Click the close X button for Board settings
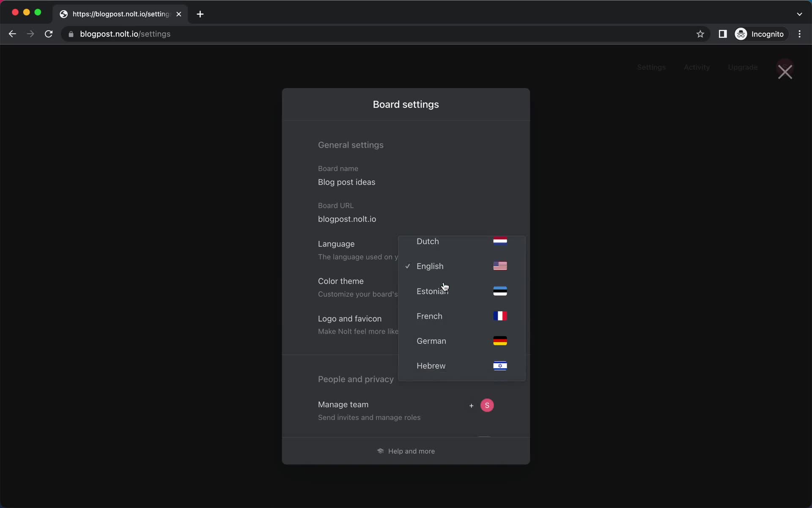 point(785,72)
